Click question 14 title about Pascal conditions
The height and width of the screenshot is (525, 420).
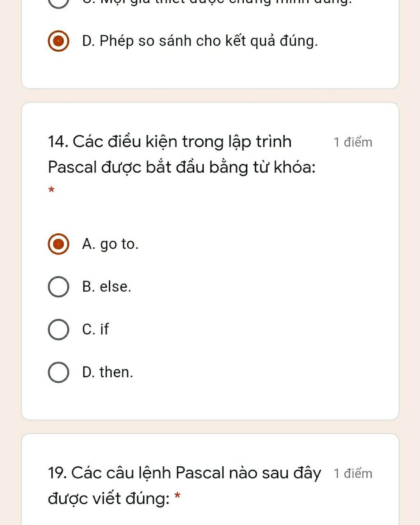[x=181, y=154]
